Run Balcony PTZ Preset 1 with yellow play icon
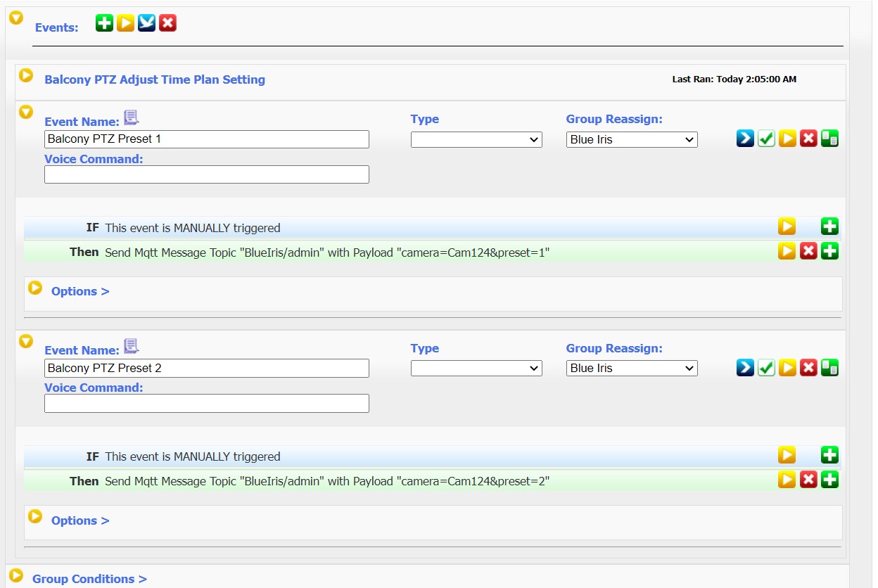The height and width of the screenshot is (588, 878). coord(787,139)
